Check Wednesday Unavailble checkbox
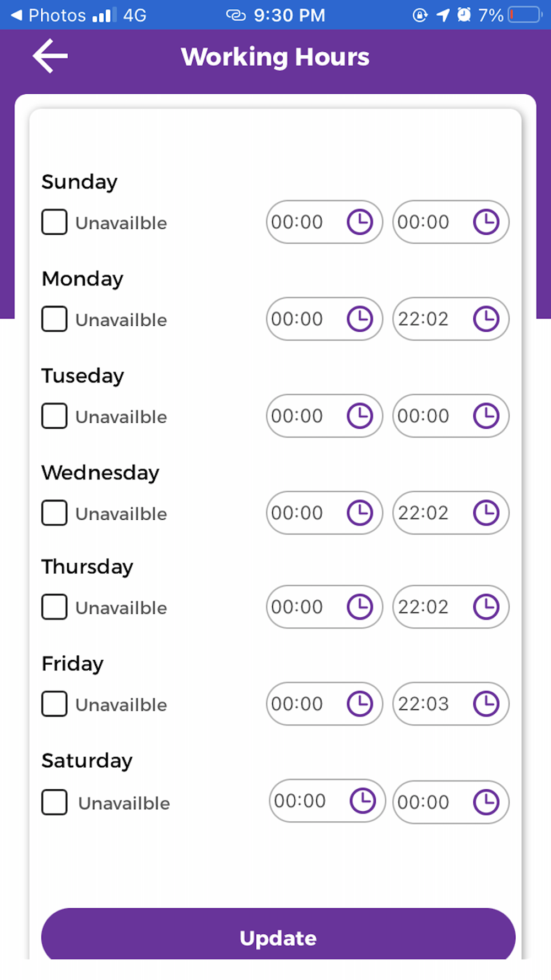This screenshot has width=551, height=980. [55, 513]
